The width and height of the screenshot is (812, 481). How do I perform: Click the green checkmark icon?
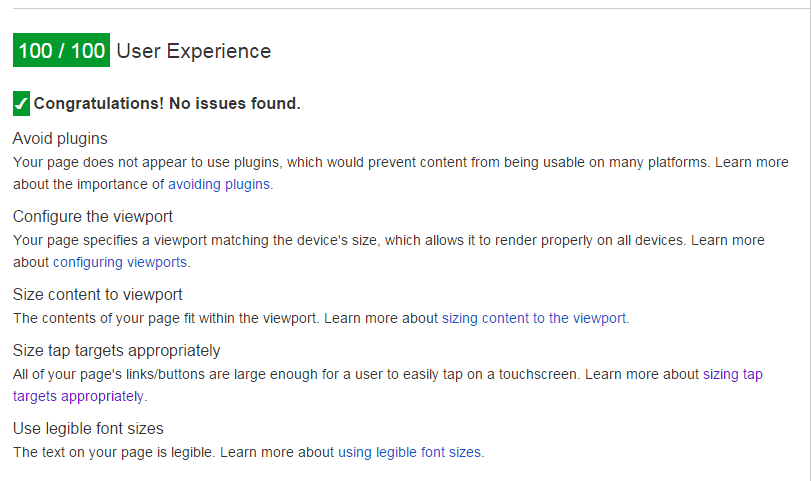point(21,104)
